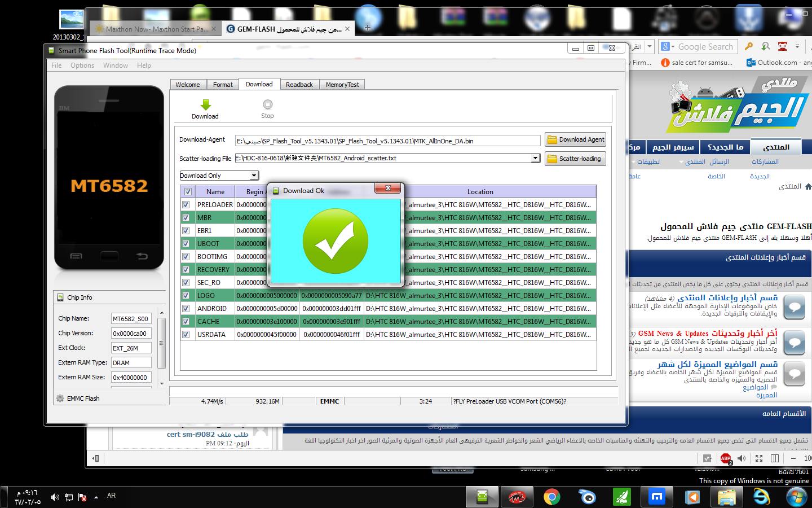
Task: Switch to the MemoryTest tab
Action: pyautogui.click(x=342, y=85)
